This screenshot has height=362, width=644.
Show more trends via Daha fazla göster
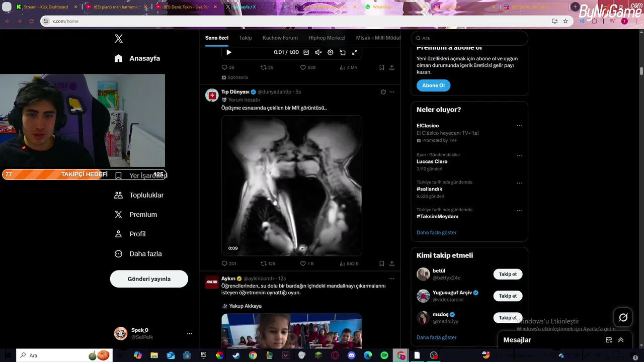(436, 233)
